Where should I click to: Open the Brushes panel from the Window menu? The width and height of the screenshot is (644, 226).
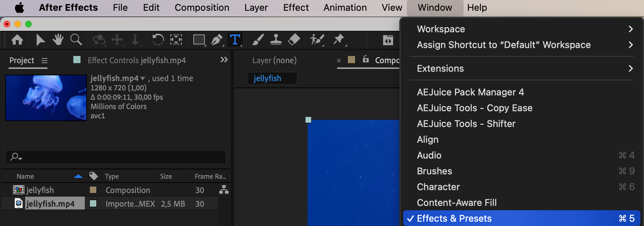pos(522,171)
